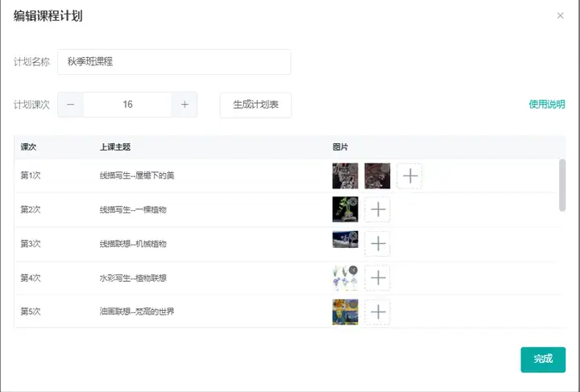The height and width of the screenshot is (392, 580).
Task: Add image for 第2次 lesson
Action: click(378, 209)
